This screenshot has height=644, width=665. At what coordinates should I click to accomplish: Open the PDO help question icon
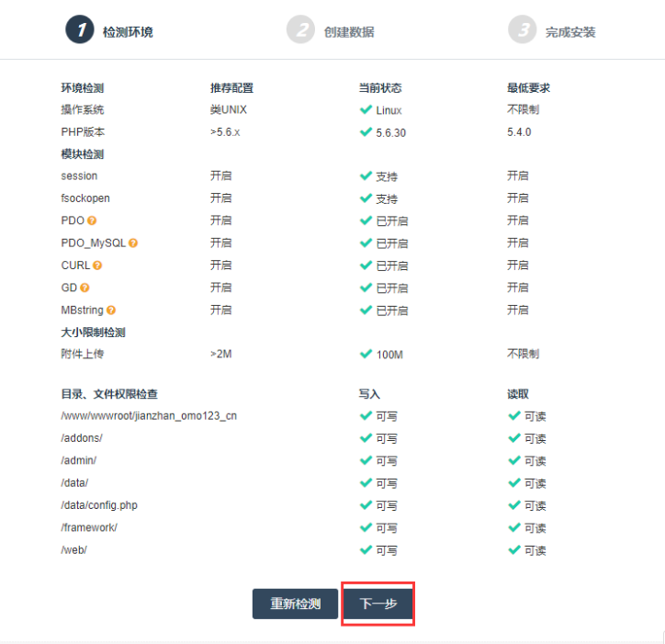pyautogui.click(x=92, y=220)
